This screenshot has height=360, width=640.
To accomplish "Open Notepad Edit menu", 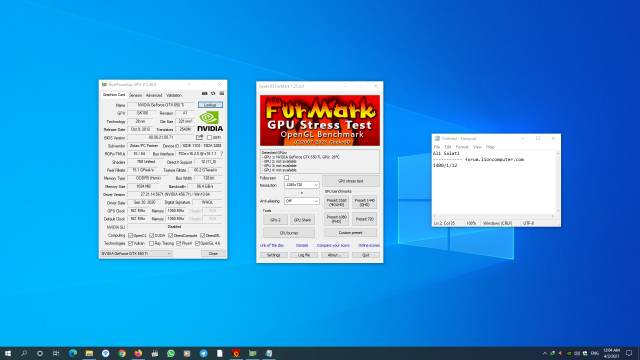I will [448, 147].
